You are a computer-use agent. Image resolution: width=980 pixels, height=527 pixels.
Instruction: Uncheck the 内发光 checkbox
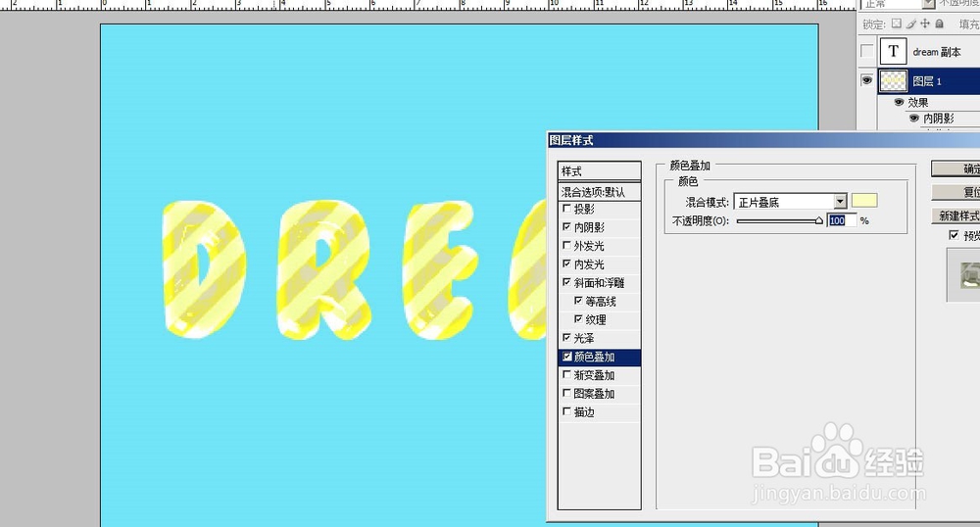[566, 264]
